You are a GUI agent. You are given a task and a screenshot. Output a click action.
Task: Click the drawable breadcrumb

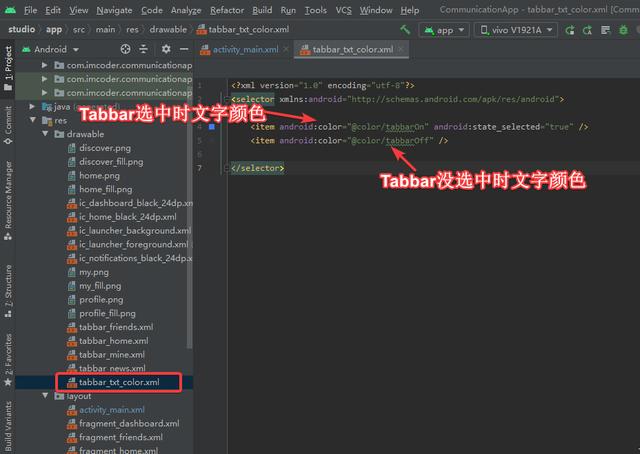pyautogui.click(x=168, y=29)
